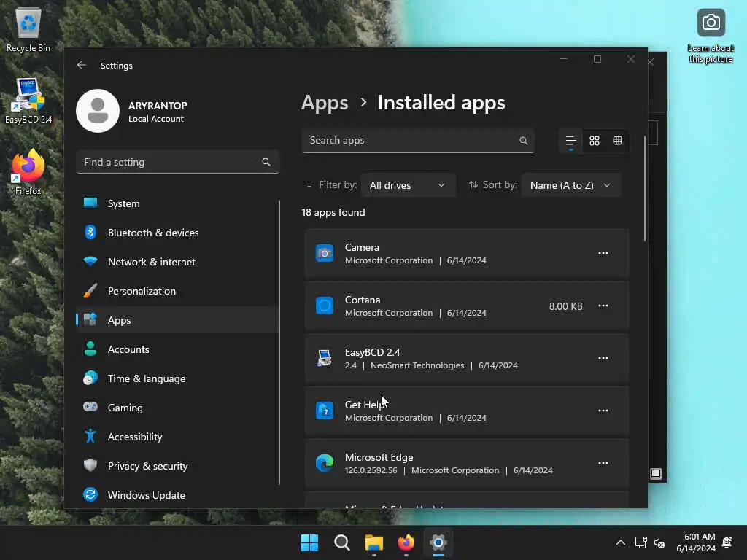747x560 pixels.
Task: Click ARYRANTOP account name
Action: click(158, 106)
